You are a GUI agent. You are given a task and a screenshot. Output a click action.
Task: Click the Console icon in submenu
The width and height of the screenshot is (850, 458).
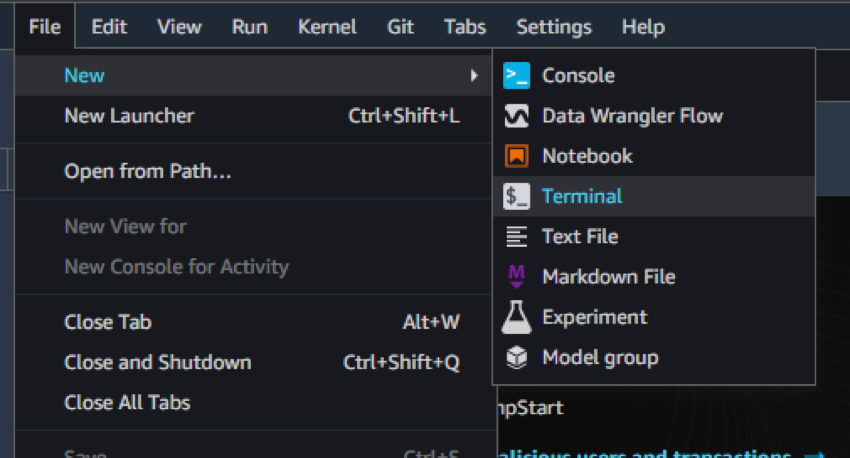click(516, 76)
